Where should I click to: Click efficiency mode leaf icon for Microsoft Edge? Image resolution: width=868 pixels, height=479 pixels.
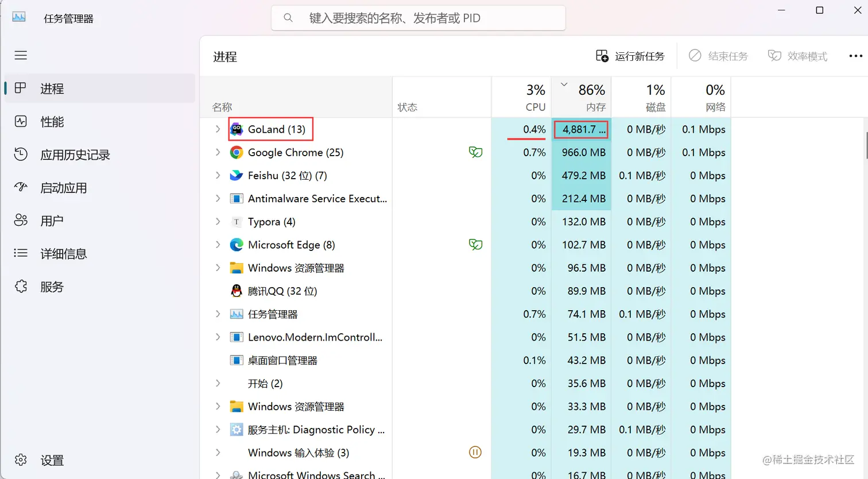coord(475,245)
